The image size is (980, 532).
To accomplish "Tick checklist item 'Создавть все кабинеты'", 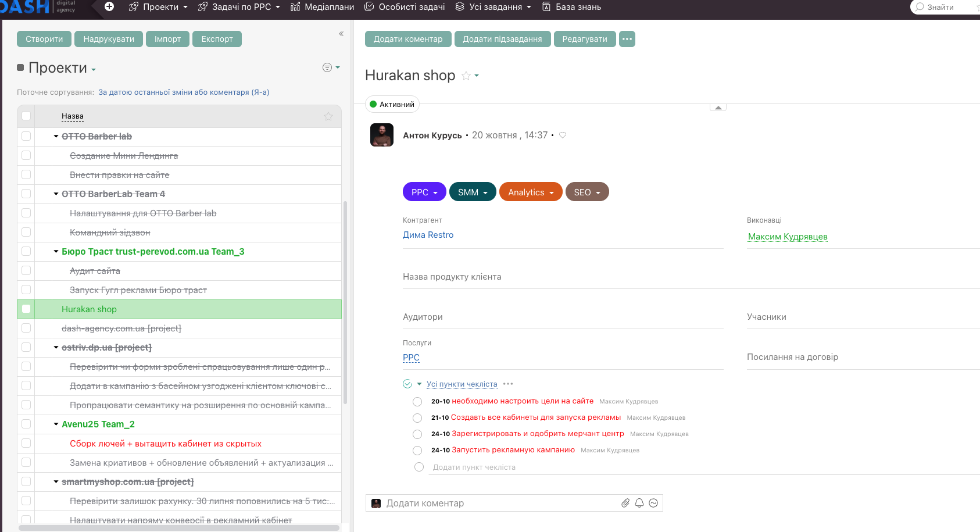I will click(417, 418).
